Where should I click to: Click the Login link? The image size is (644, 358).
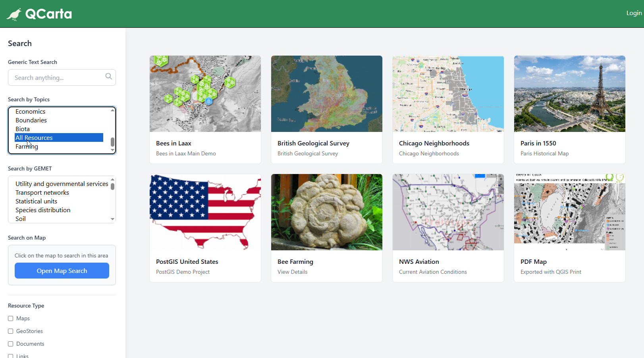point(634,13)
